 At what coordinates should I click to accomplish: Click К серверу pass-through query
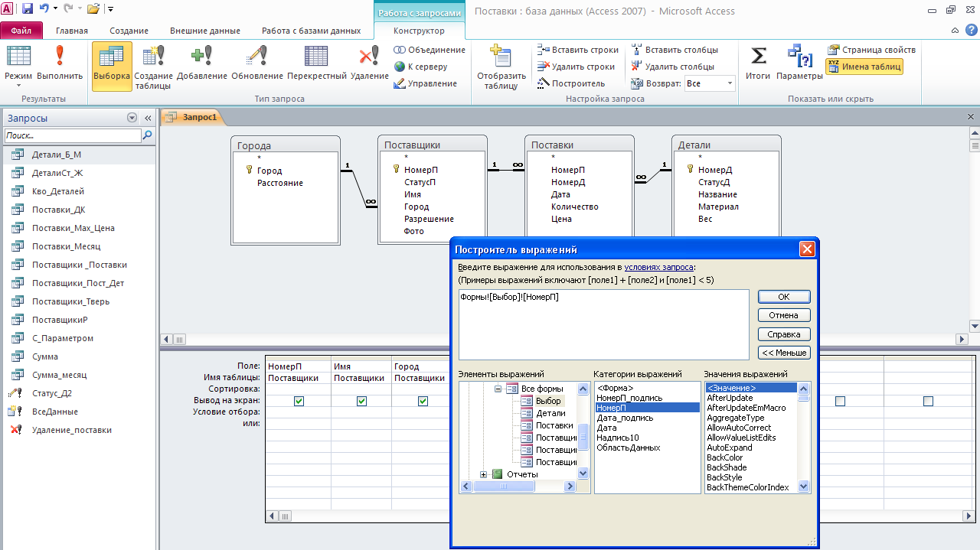[x=421, y=67]
